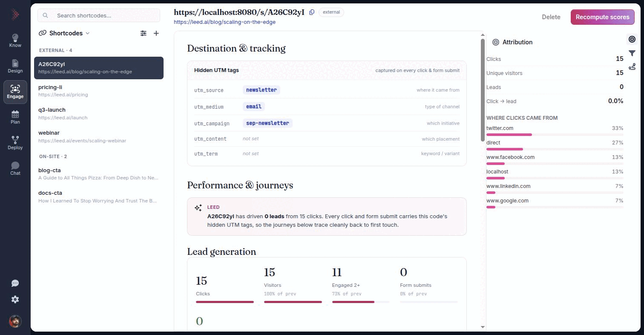This screenshot has width=644, height=335.
Task: Click the localhost source row
Action: [x=555, y=174]
